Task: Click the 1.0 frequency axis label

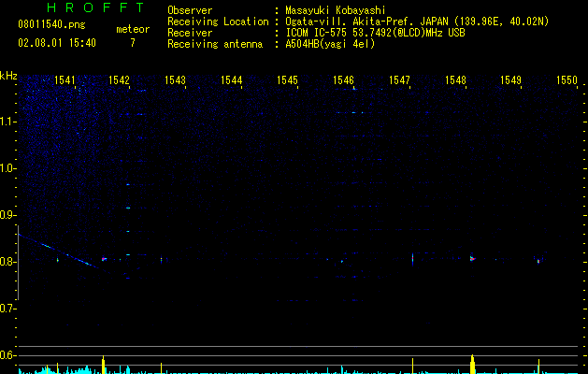Action: (x=7, y=168)
